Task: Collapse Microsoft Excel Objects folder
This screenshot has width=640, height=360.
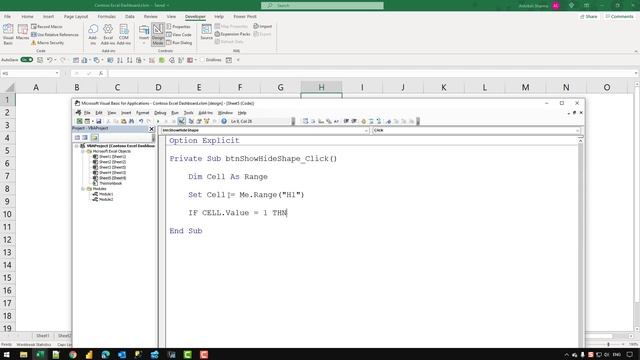Action: click(x=83, y=151)
